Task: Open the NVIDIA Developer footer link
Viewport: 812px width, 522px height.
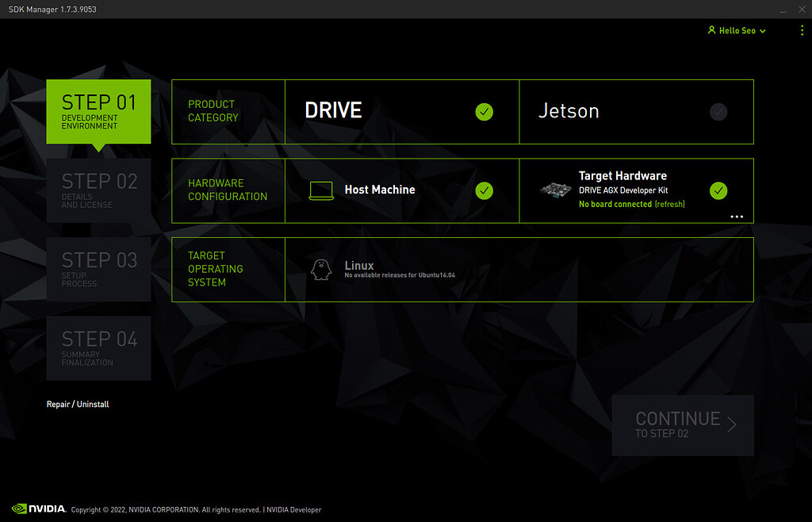Action: pyautogui.click(x=293, y=510)
